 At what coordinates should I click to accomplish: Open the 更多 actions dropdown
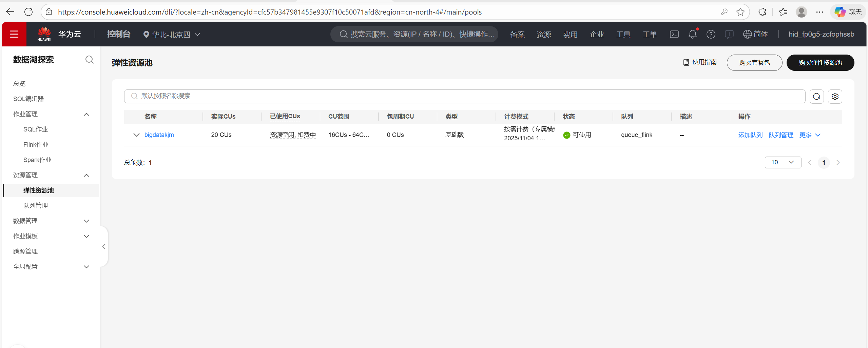pyautogui.click(x=810, y=135)
